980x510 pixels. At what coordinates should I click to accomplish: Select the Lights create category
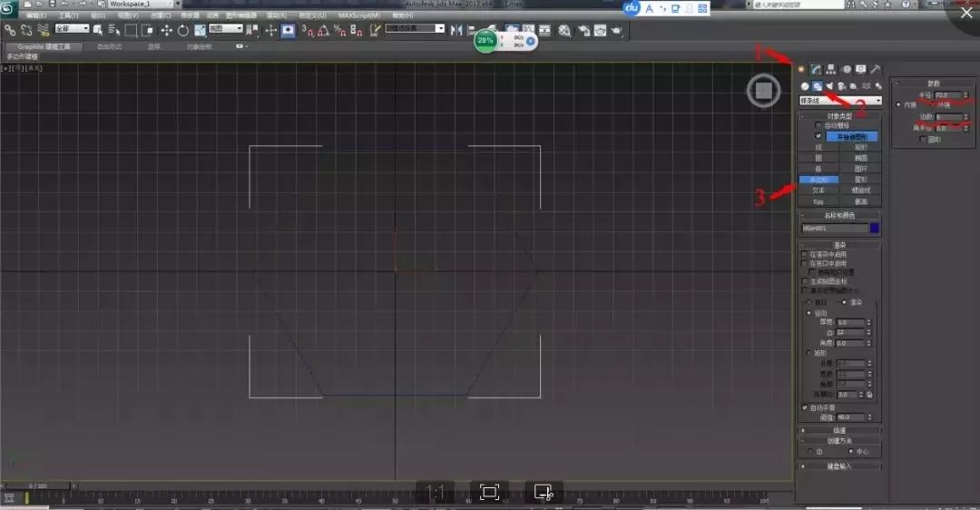tap(829, 86)
